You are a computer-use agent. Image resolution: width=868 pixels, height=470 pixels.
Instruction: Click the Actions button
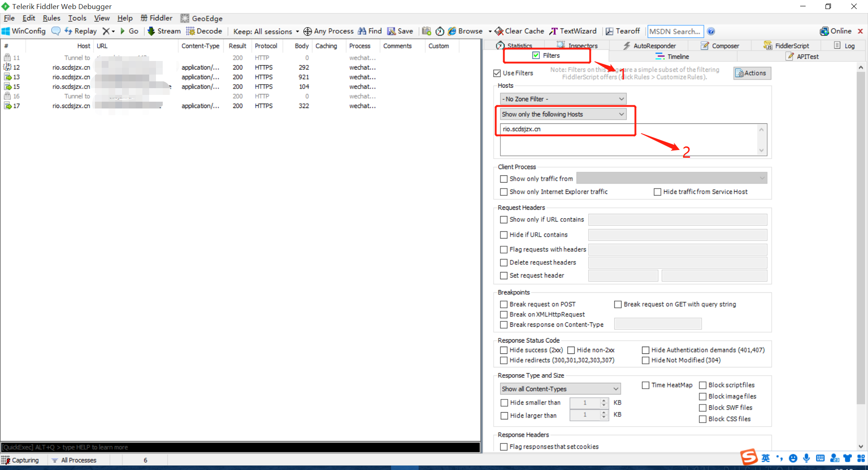752,73
